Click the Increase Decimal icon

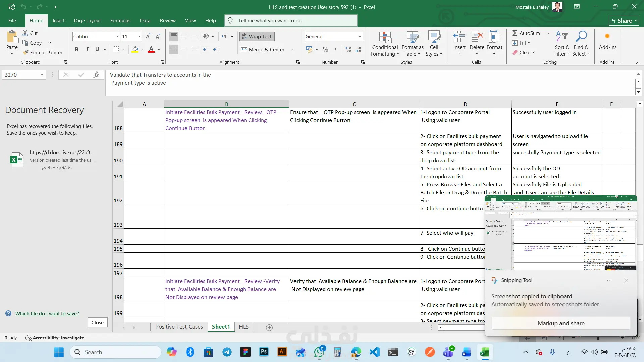click(x=348, y=49)
